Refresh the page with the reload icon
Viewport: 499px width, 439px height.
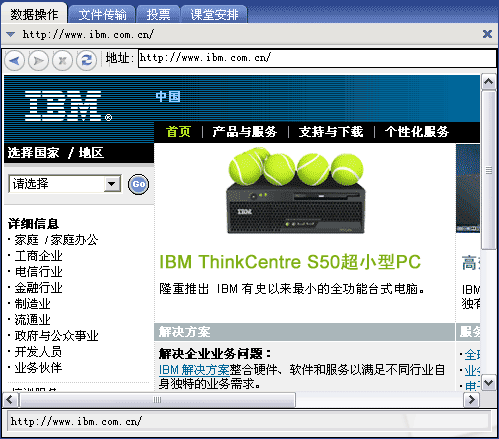87,61
